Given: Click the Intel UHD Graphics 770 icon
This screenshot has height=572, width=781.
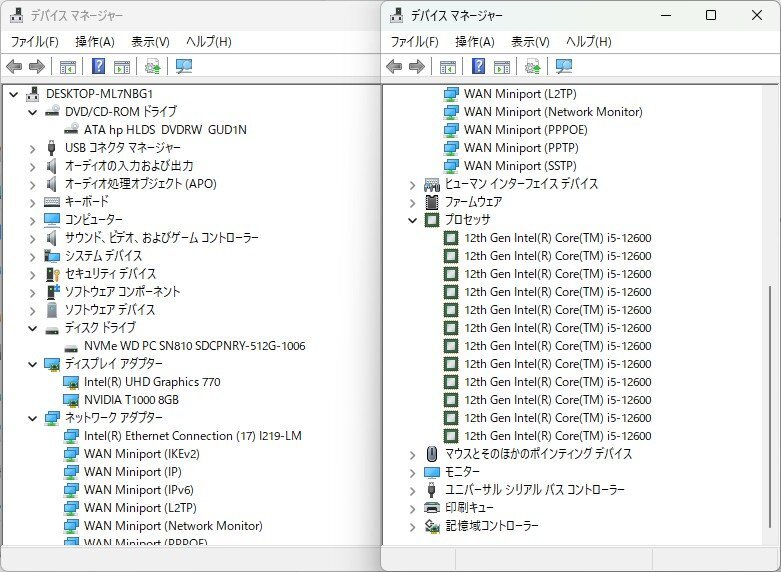Looking at the screenshot, I should point(71,382).
